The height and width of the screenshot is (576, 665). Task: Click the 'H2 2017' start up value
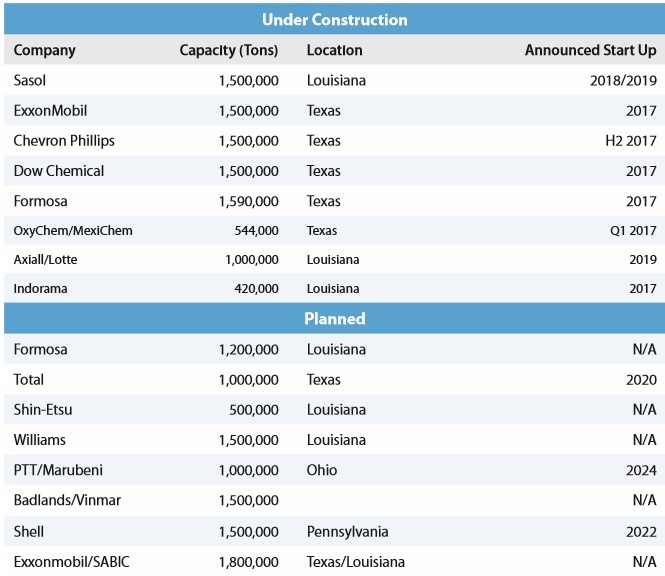[x=631, y=141]
